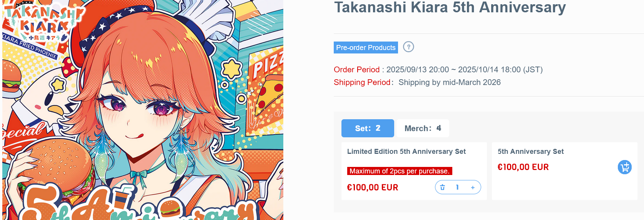Add 5th Anniversary Set to cart

(x=625, y=167)
